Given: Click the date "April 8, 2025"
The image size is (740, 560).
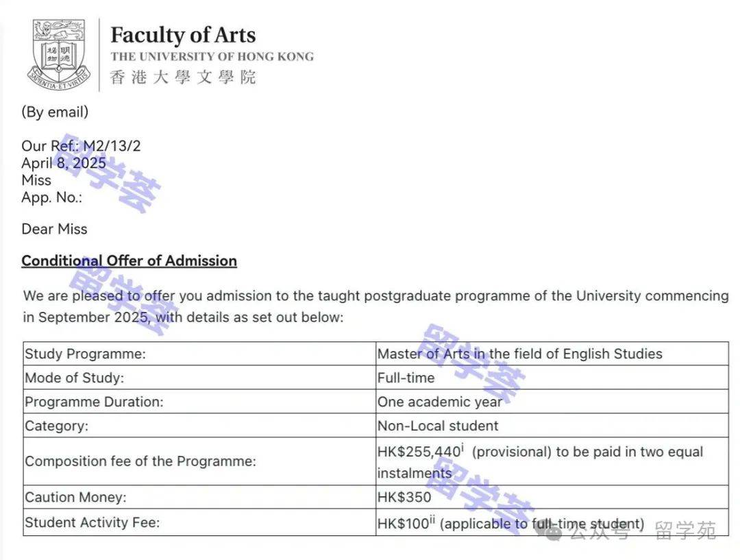Looking at the screenshot, I should [x=64, y=163].
